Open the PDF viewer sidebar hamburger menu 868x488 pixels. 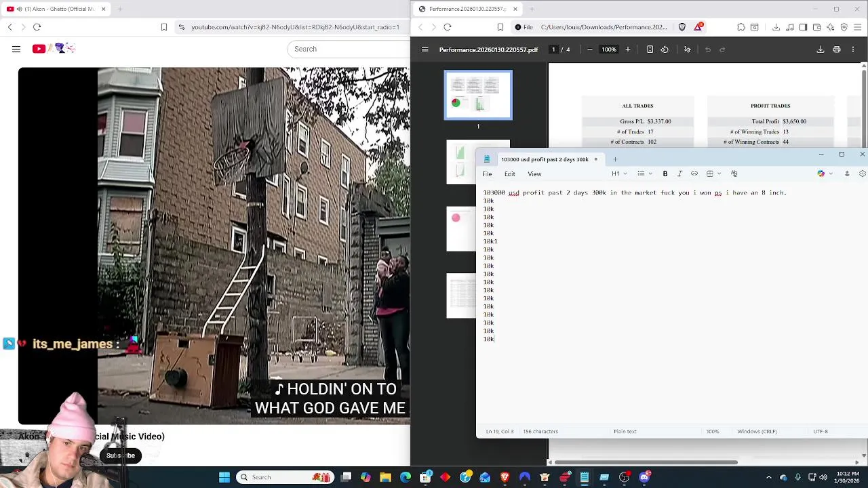click(x=425, y=49)
